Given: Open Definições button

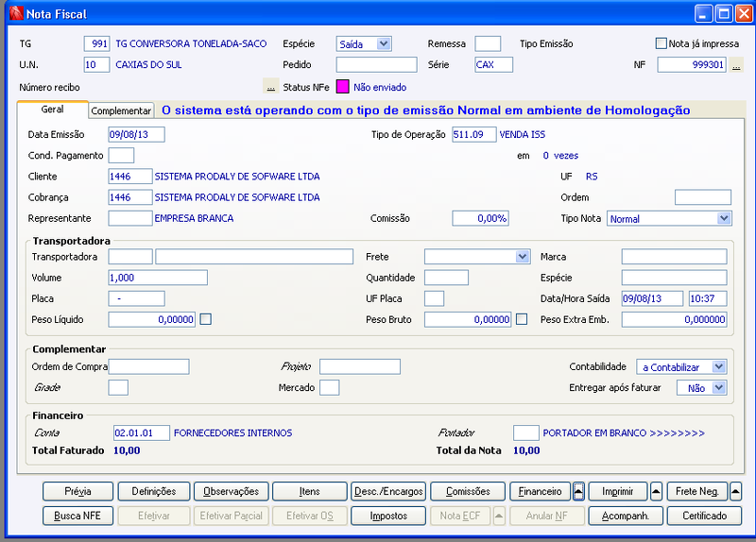Looking at the screenshot, I should (x=154, y=491).
